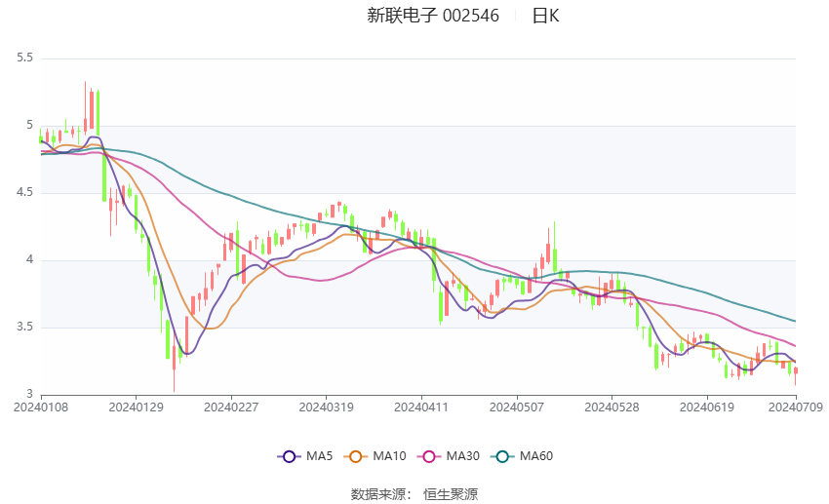Click the 20240709 date axis label

(795, 407)
